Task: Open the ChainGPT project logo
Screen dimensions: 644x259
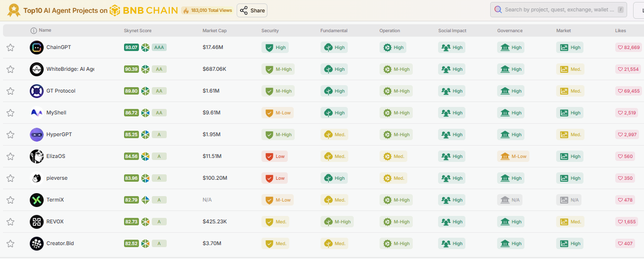Action: [x=37, y=48]
